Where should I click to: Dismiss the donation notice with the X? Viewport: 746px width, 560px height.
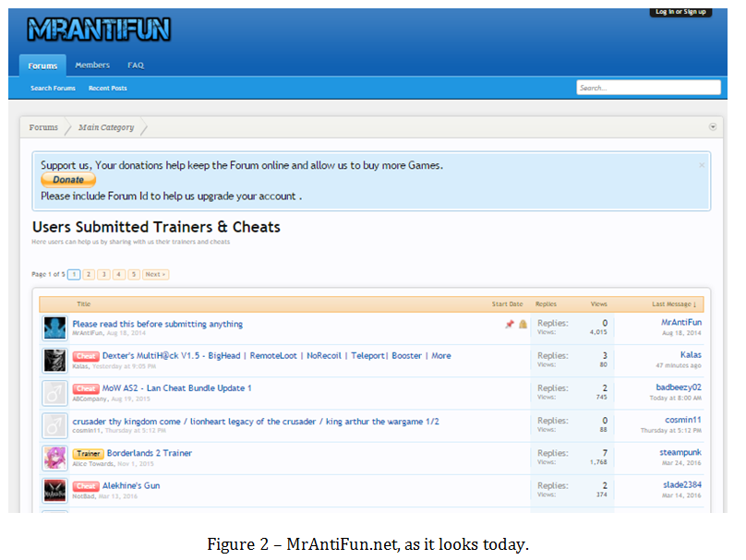tap(702, 165)
